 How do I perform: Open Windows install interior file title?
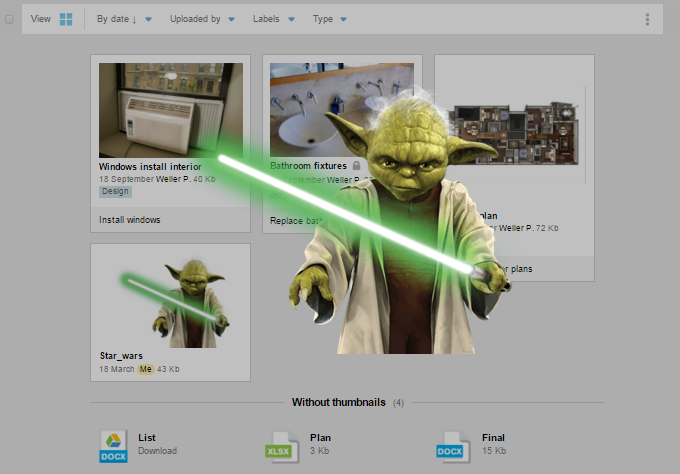click(150, 167)
